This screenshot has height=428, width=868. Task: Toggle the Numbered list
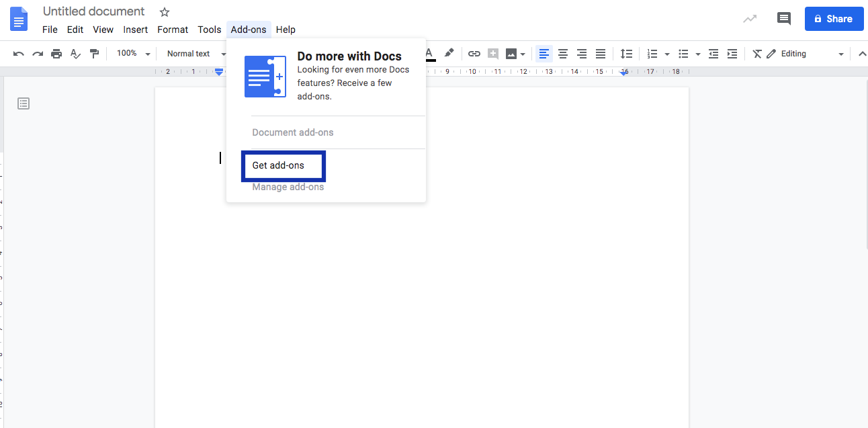tap(652, 54)
